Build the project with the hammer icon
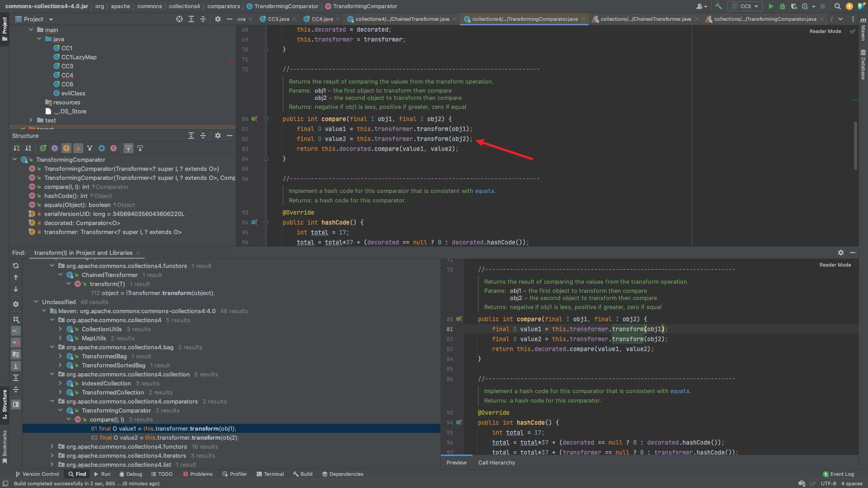This screenshot has width=868, height=488. pyautogui.click(x=718, y=6)
